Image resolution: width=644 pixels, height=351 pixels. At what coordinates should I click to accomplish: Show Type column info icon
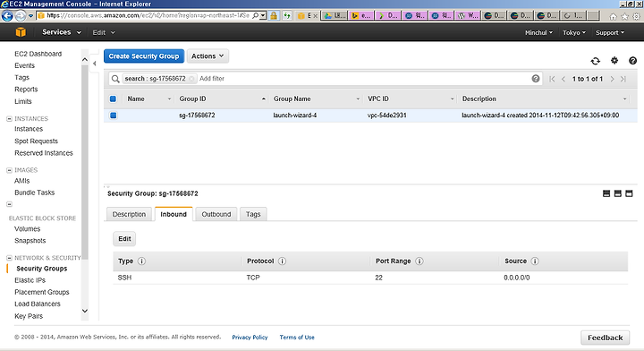(x=141, y=261)
